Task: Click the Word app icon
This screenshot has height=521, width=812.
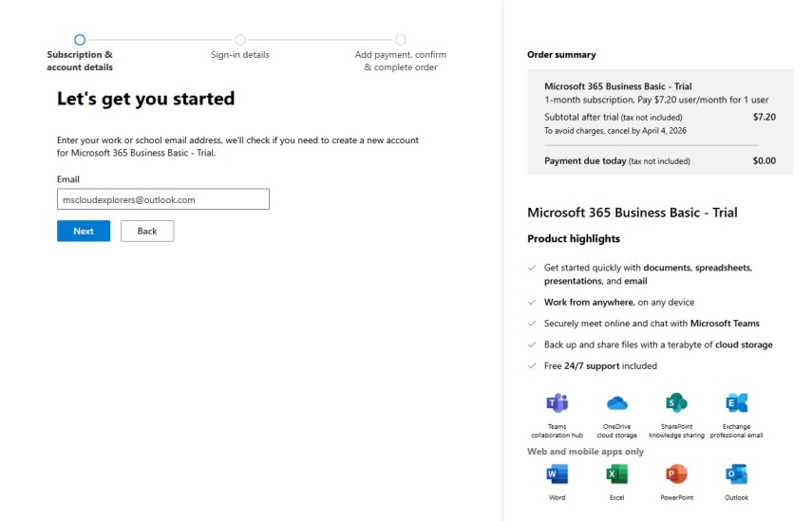Action: [557, 474]
